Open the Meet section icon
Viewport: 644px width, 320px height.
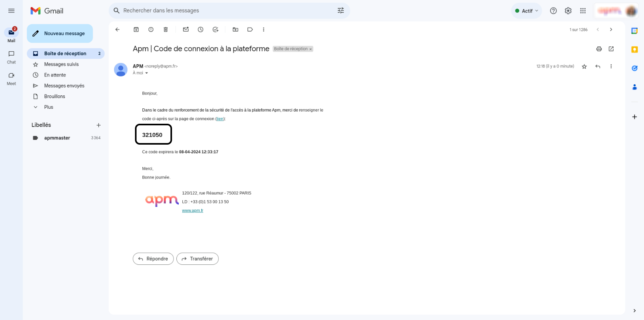(x=11, y=75)
